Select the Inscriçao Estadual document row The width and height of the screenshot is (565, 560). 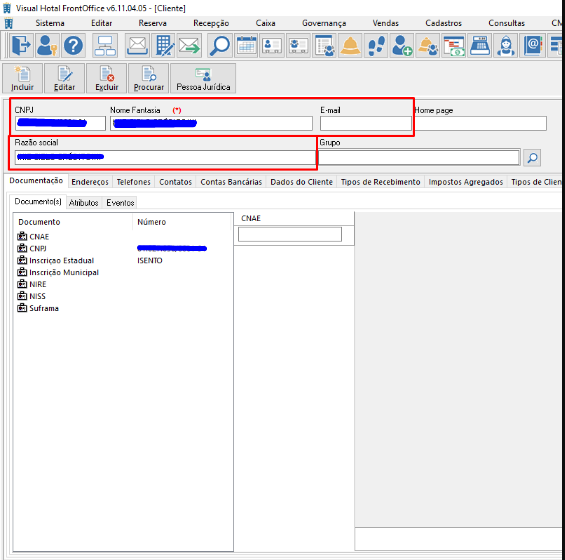pyautogui.click(x=123, y=260)
